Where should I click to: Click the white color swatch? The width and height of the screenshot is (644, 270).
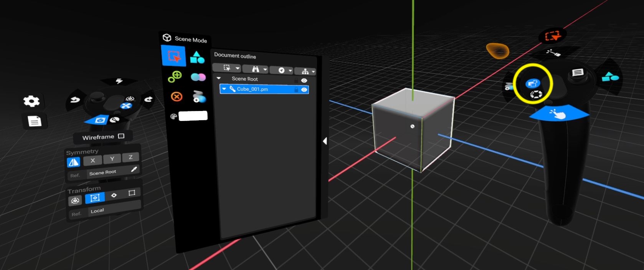(x=193, y=116)
